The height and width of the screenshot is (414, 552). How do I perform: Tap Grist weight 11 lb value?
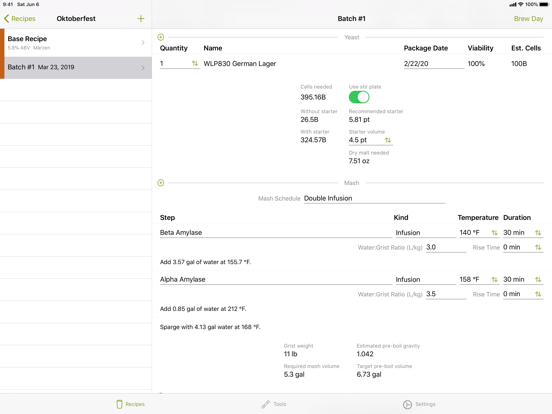(x=290, y=354)
